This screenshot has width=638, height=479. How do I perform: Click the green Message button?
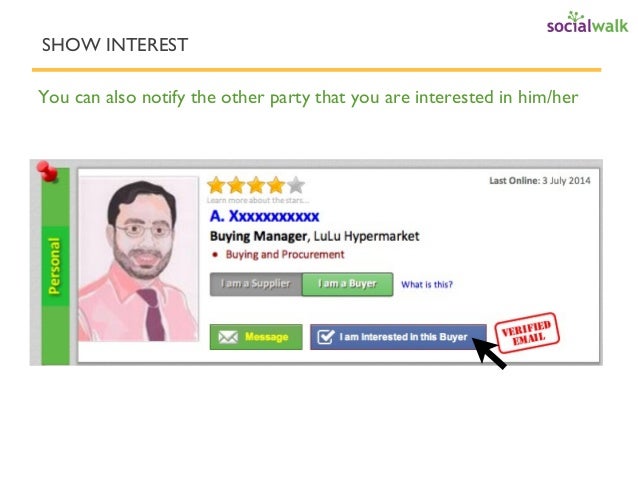coord(256,337)
